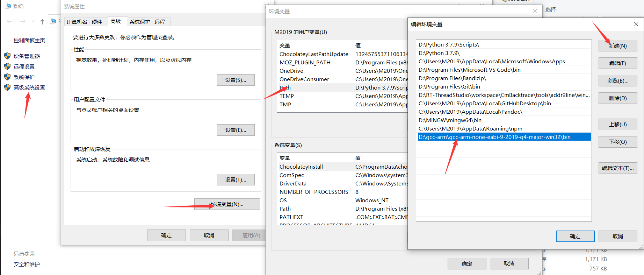Select NUMBER_OF_PROCESSORS system variable
Viewport: 644px width, 275px height.
pos(342,192)
